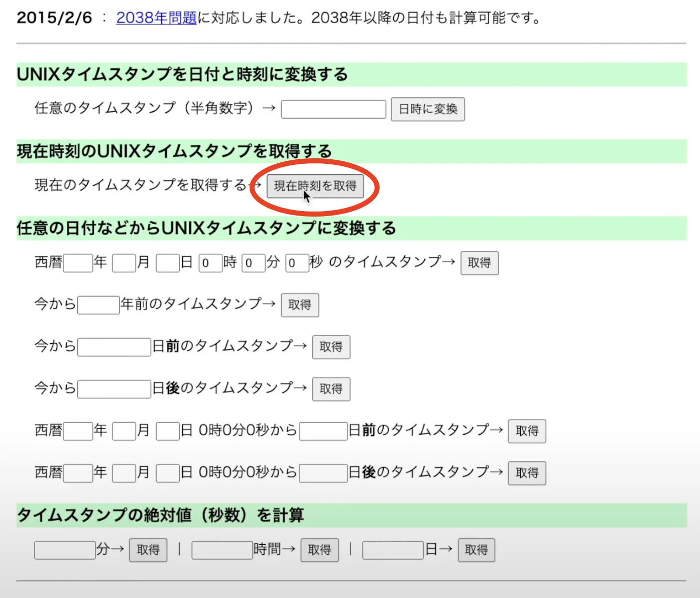This screenshot has height=598, width=700.
Task: Click the 2015/2/6 date text
Action: pyautogui.click(x=54, y=18)
